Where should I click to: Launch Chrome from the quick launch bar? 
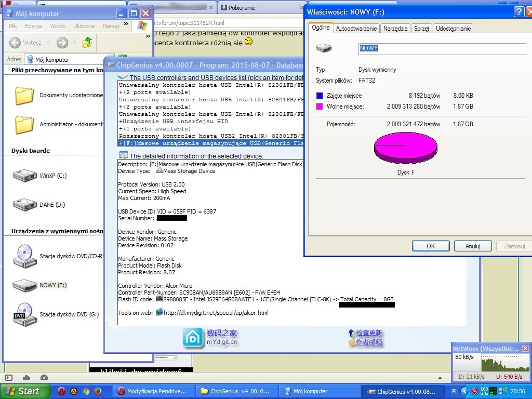click(86, 391)
